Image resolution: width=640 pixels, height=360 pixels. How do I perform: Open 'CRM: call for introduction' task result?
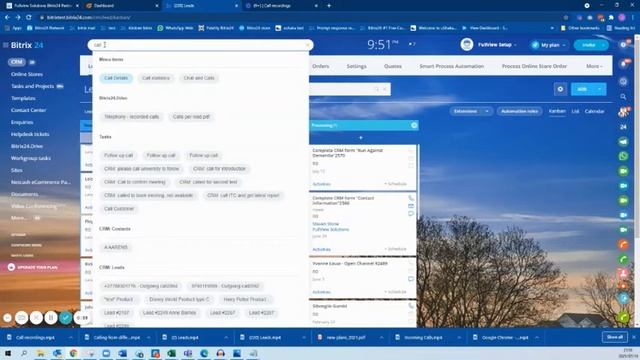point(220,169)
